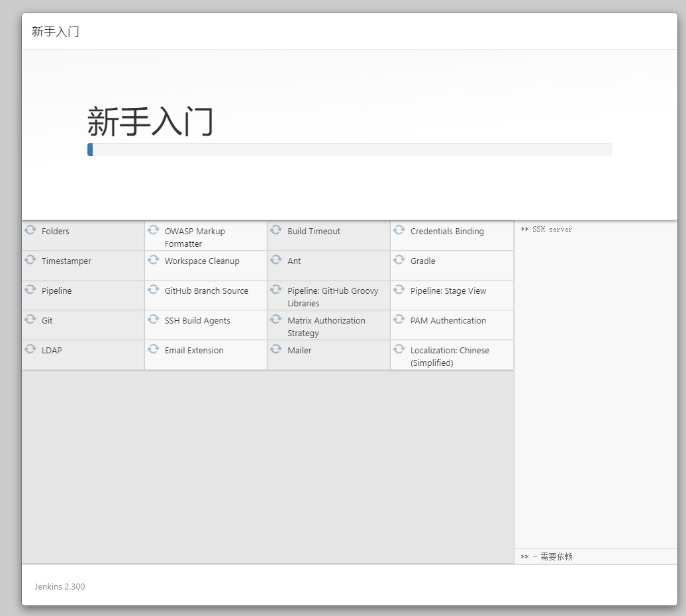Click the pending icon next to OWASP Markup Formatter
The height and width of the screenshot is (616, 686).
point(153,230)
